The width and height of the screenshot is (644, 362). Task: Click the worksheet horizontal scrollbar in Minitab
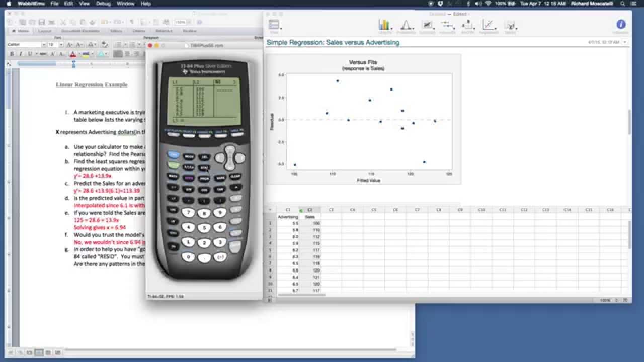coord(301,295)
